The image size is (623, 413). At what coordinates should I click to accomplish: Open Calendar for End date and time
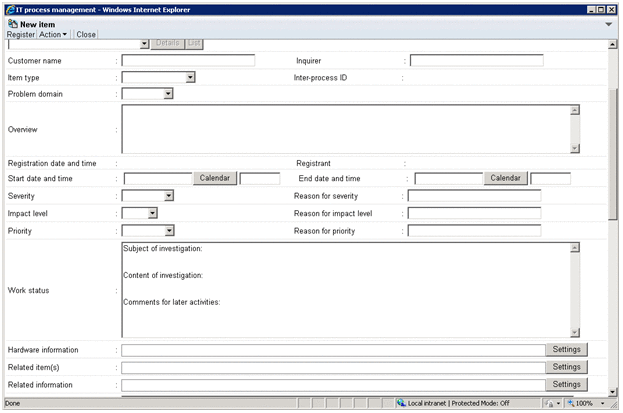pyautogui.click(x=505, y=178)
